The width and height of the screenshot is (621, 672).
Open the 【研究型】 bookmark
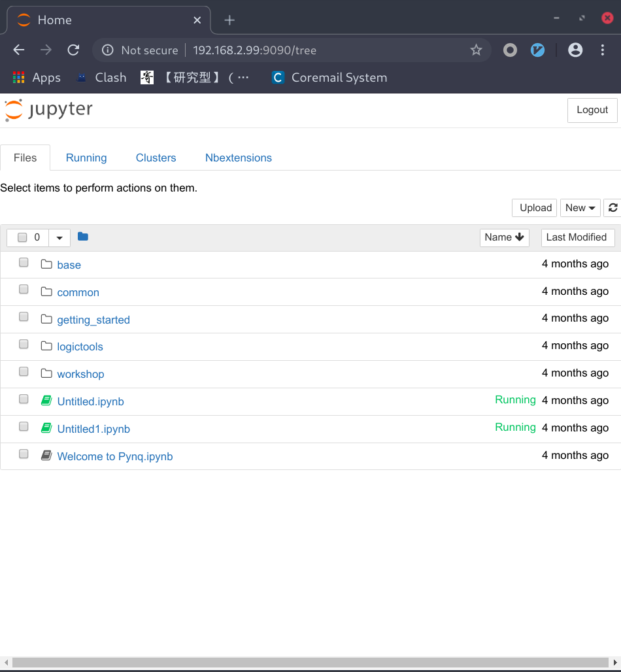(x=195, y=78)
